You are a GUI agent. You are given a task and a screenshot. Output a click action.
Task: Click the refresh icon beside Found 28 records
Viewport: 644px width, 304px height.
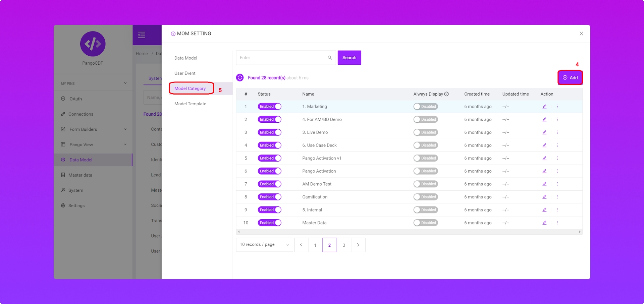tap(240, 78)
